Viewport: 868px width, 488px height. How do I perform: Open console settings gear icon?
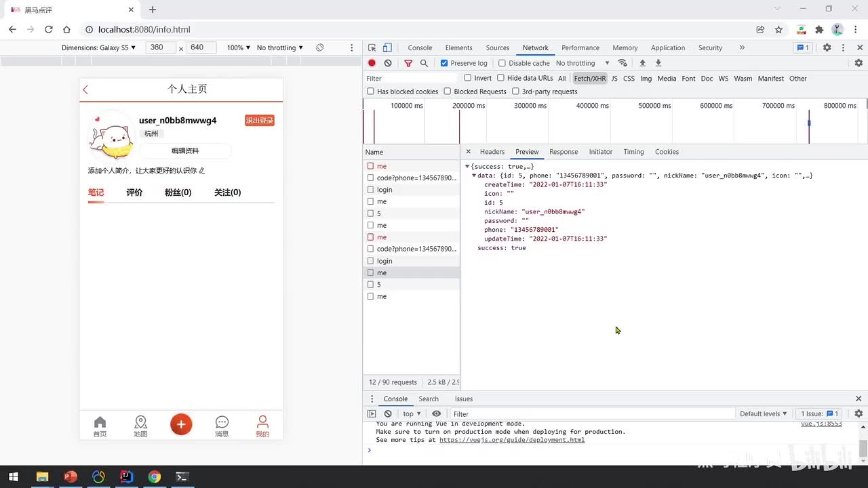[859, 413]
